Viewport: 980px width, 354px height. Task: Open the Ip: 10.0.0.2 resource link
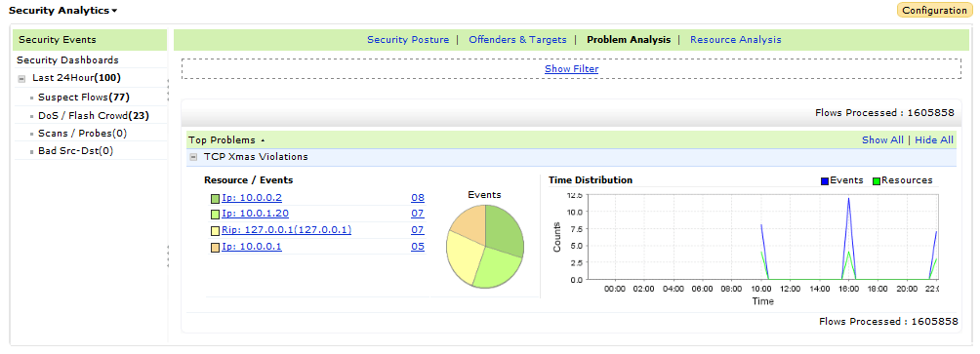tap(252, 198)
